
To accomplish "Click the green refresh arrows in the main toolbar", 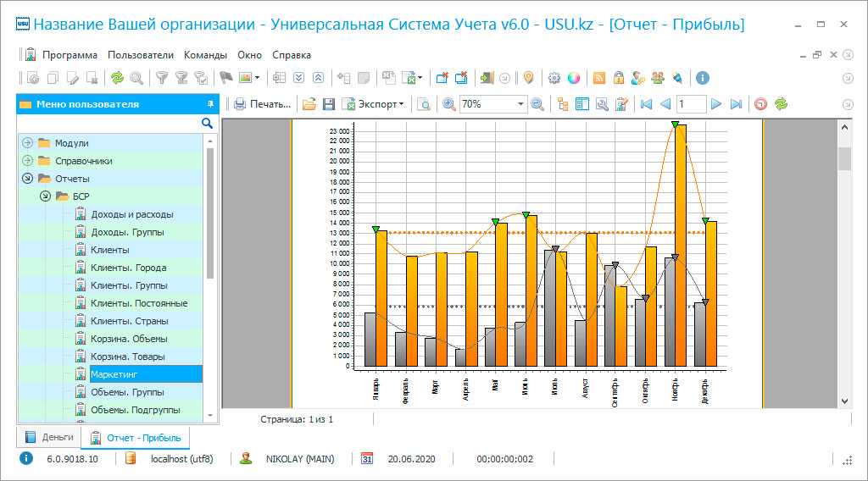I will pyautogui.click(x=117, y=78).
